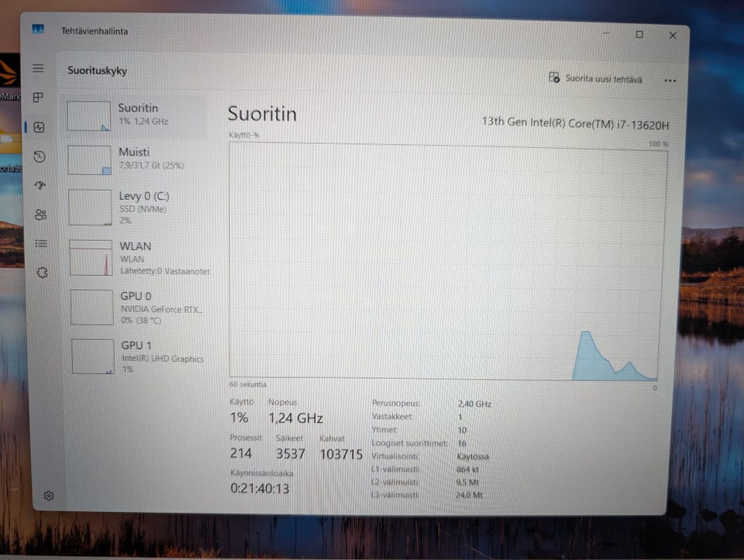This screenshot has height=560, width=744.
Task: Select the Muisti performance entry
Action: tap(136, 160)
